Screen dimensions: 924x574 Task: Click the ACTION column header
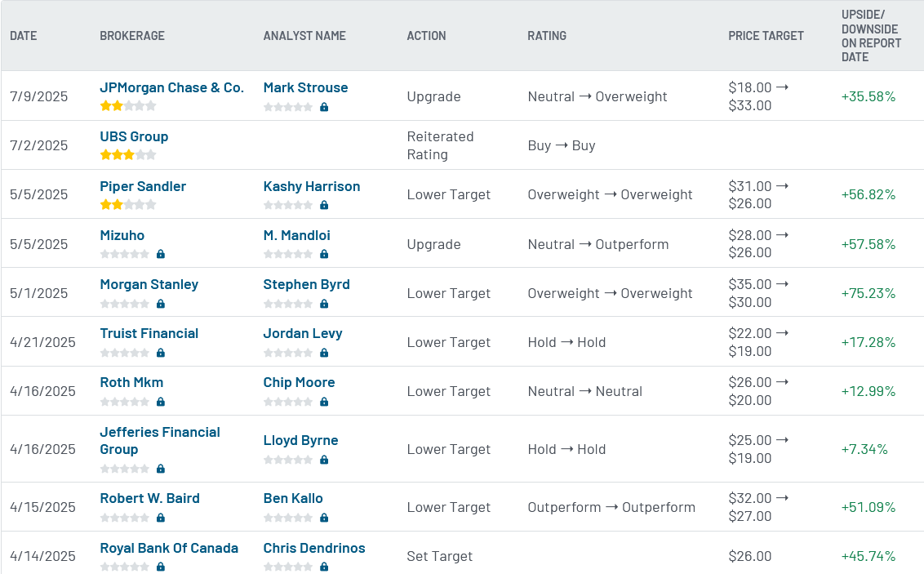pos(426,36)
